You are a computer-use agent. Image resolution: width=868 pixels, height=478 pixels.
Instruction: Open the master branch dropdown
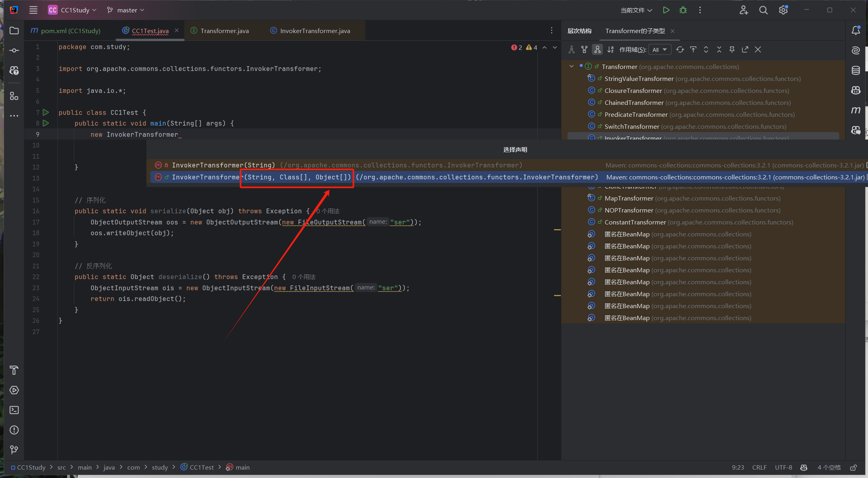[126, 10]
